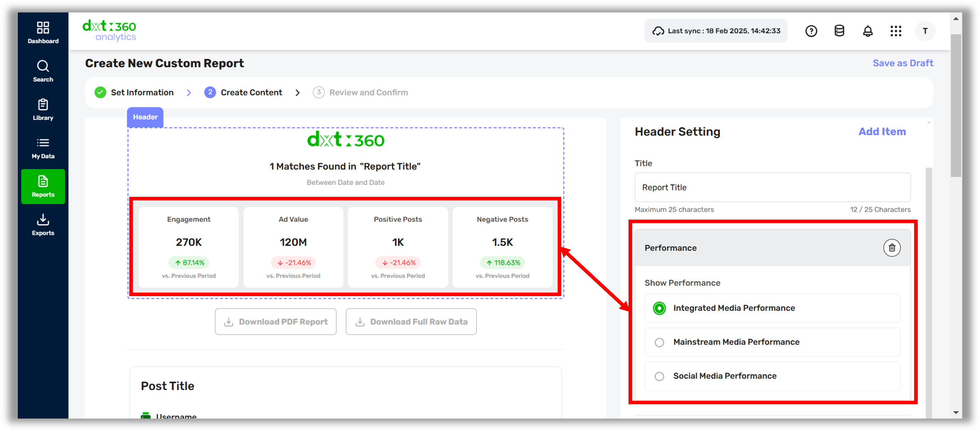The width and height of the screenshot is (980, 431).
Task: Click the "Post Title" heading
Action: coord(167,386)
